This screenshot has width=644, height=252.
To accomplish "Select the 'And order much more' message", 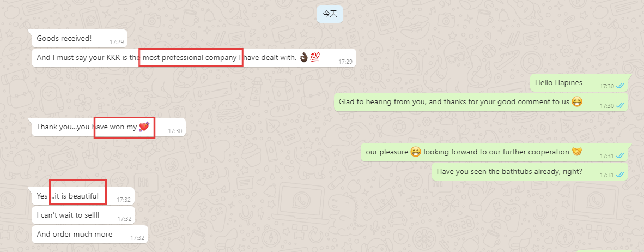I will pyautogui.click(x=90, y=235).
